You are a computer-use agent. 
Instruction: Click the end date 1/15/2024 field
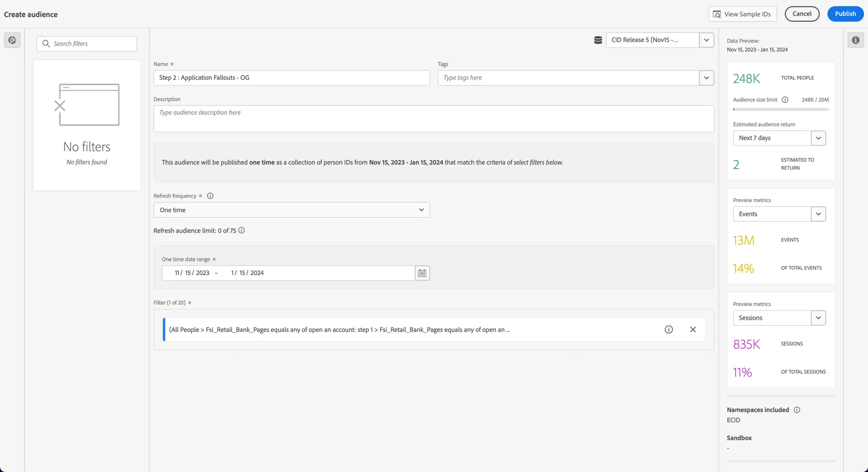click(248, 273)
